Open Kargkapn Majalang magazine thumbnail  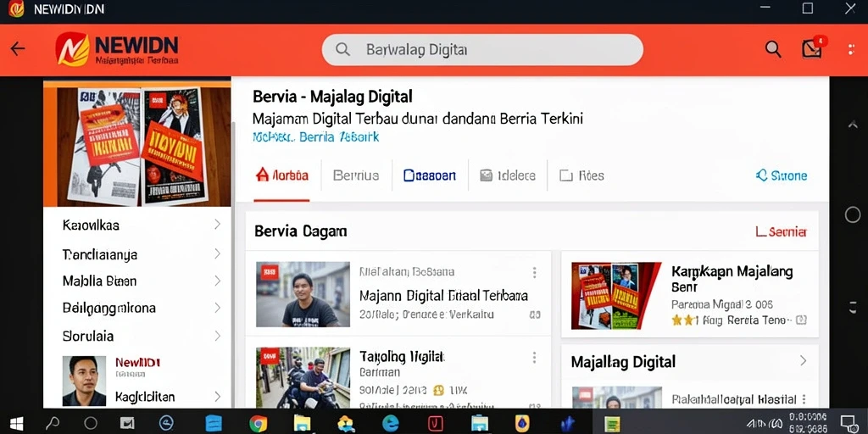(616, 296)
